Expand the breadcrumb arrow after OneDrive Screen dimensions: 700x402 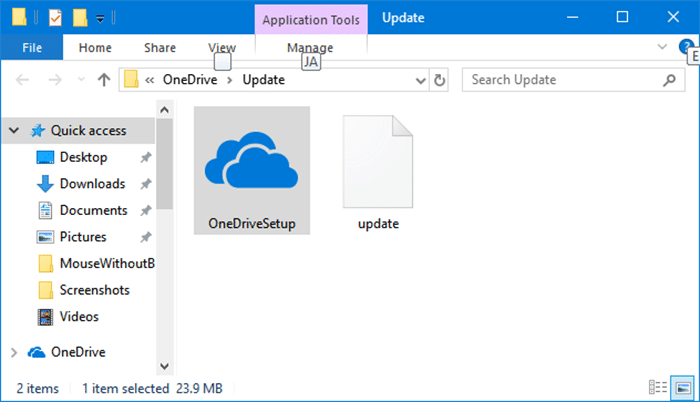pyautogui.click(x=230, y=80)
